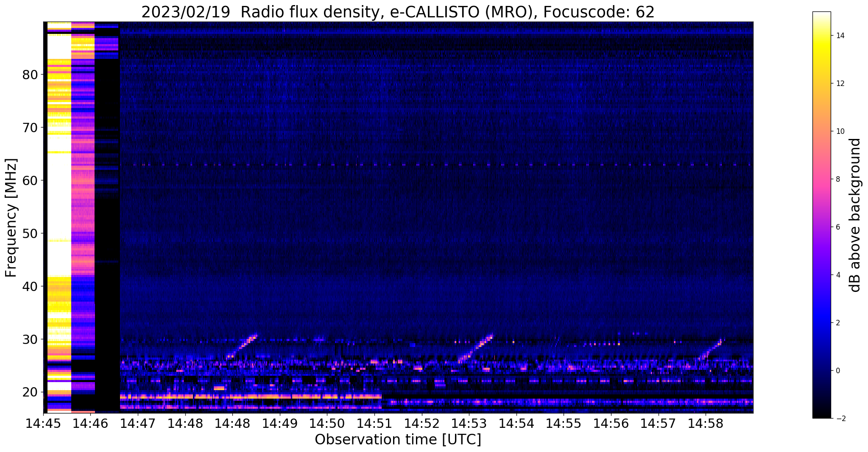868x452 pixels.
Task: Select the 14:50 time tick label
Action: coord(327,423)
